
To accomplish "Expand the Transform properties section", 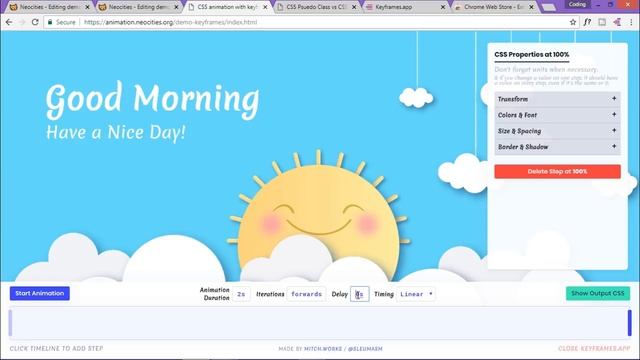I will (557, 99).
